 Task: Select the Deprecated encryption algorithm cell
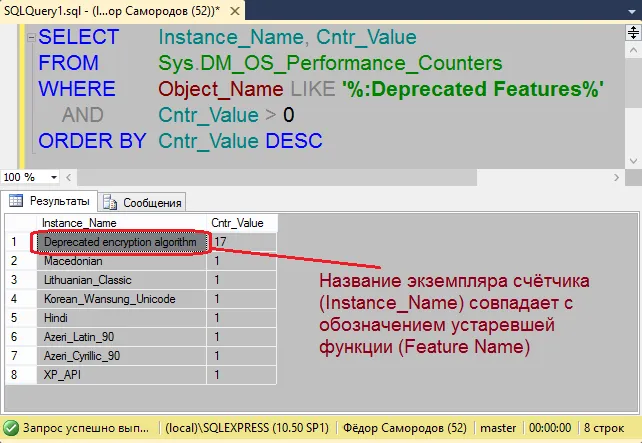(121, 241)
